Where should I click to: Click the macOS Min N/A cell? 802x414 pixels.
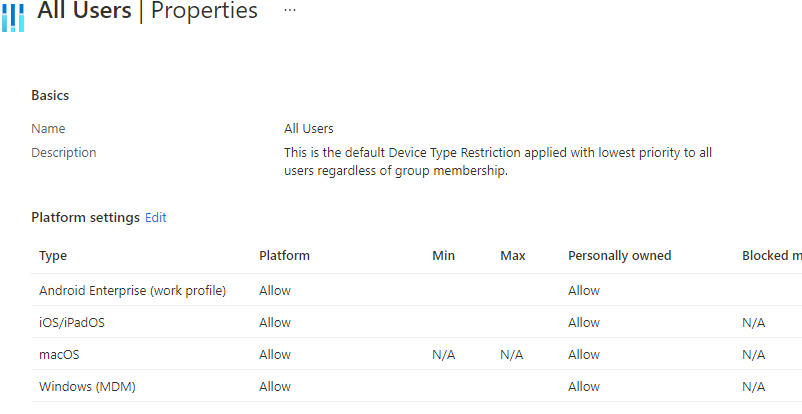(443, 354)
